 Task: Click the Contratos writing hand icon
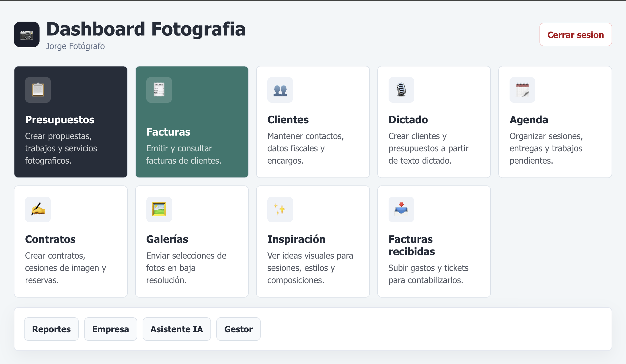coord(38,209)
